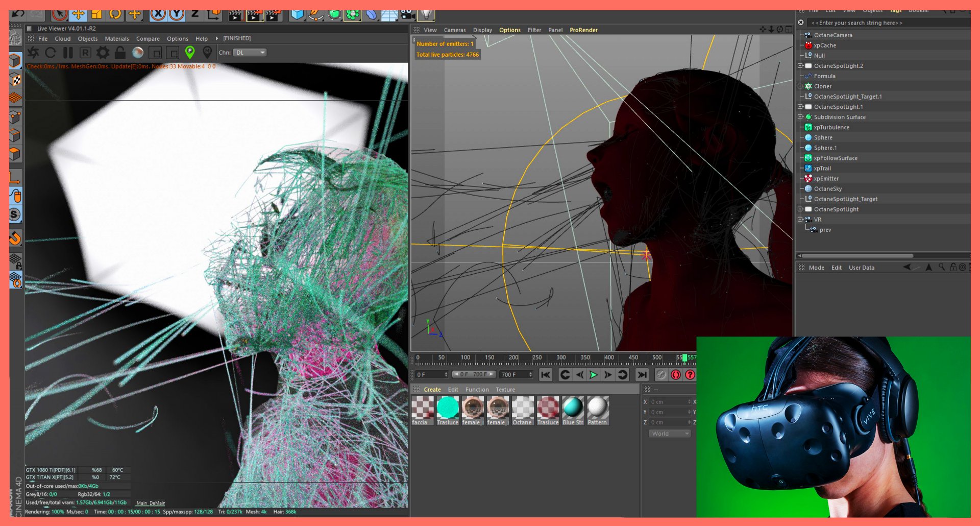Expand OctaneSpotLight in object tree
This screenshot has width=980, height=526.
click(800, 209)
